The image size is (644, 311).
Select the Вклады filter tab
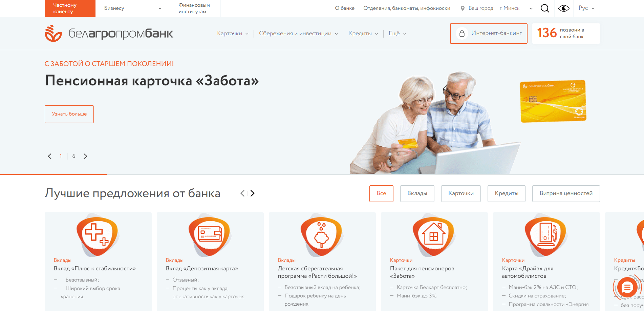417,193
